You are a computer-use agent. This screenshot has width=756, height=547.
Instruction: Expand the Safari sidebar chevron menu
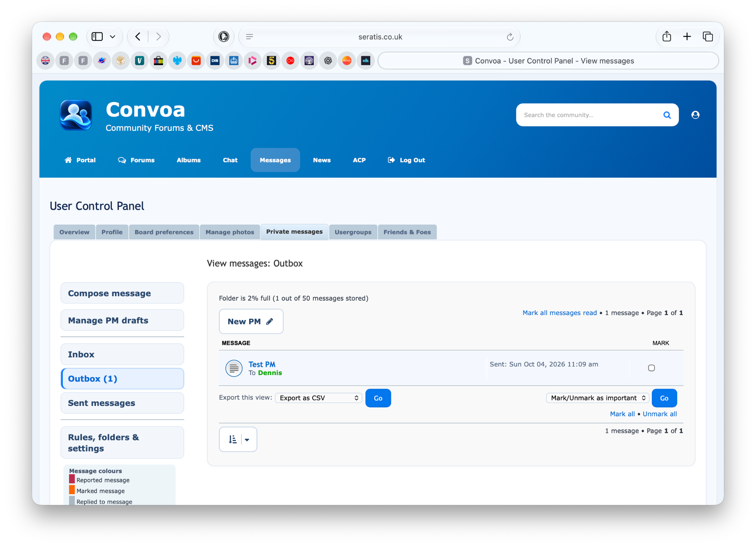point(113,37)
